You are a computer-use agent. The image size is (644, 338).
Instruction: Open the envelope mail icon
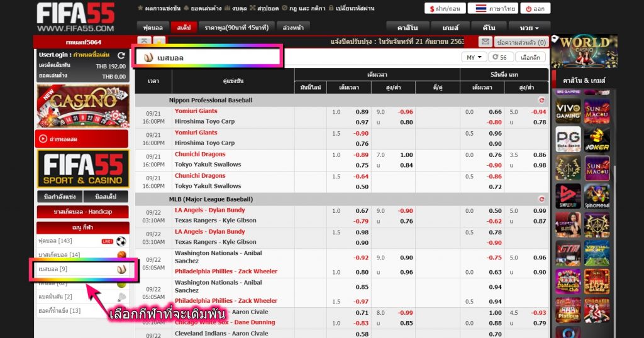click(485, 42)
